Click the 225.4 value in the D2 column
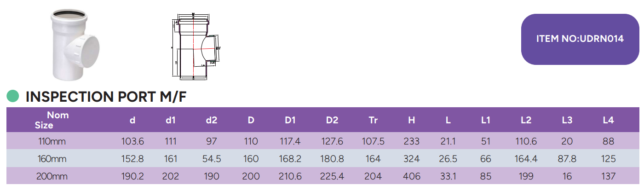Screen dimensions: 644x191 332,176
